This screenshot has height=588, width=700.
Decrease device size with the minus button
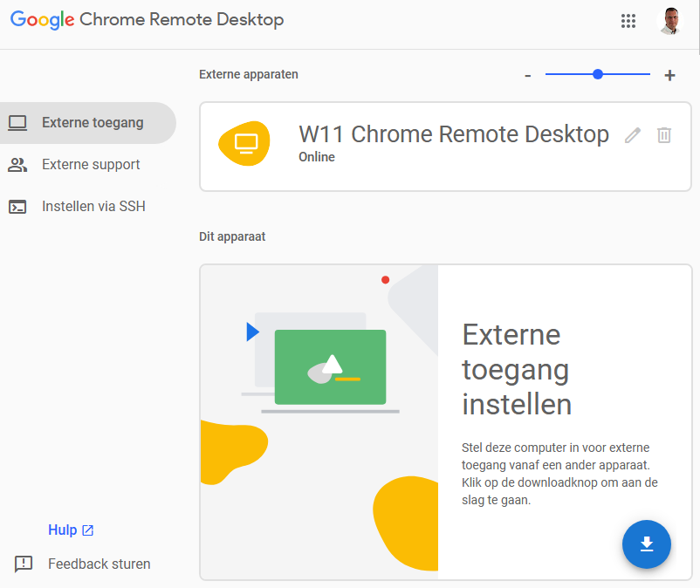point(528,75)
